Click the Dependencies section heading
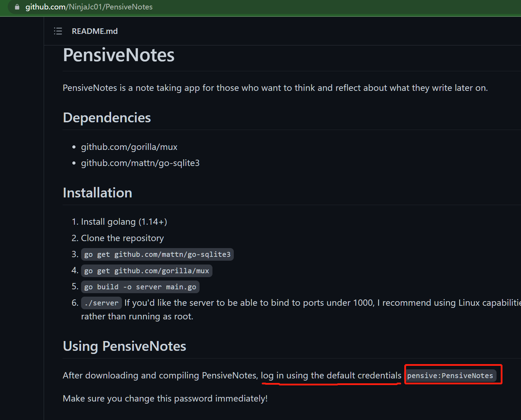Image resolution: width=521 pixels, height=420 pixels. pos(107,118)
